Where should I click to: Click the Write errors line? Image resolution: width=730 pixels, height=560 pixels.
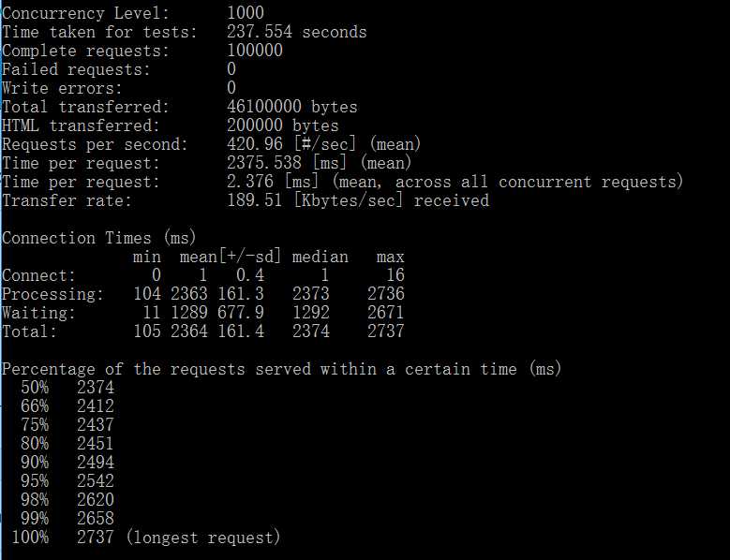tap(119, 88)
